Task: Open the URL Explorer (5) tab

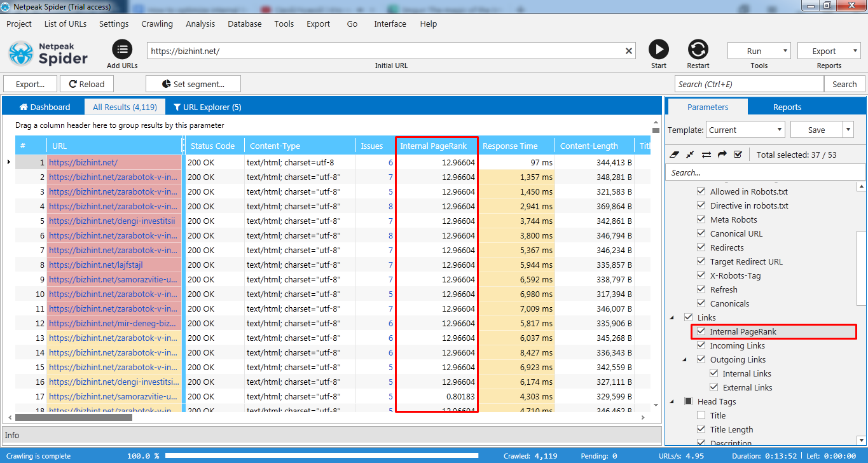Action: point(207,107)
